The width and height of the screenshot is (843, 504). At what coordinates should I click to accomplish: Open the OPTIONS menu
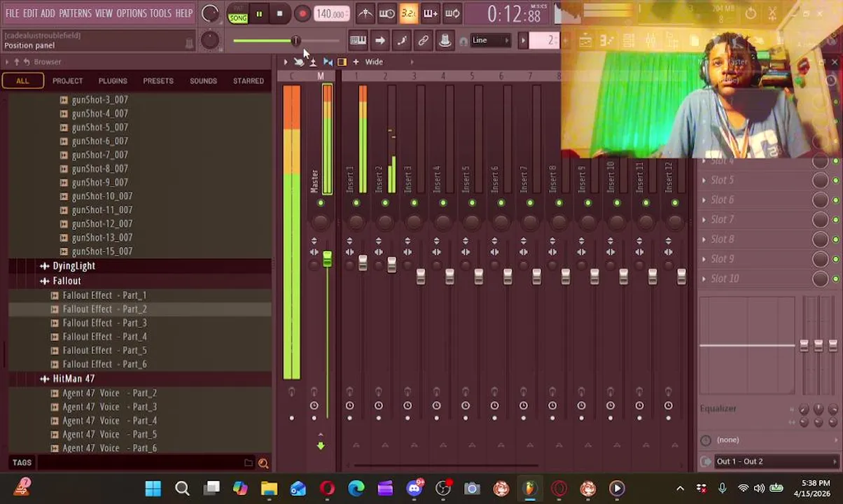point(132,13)
